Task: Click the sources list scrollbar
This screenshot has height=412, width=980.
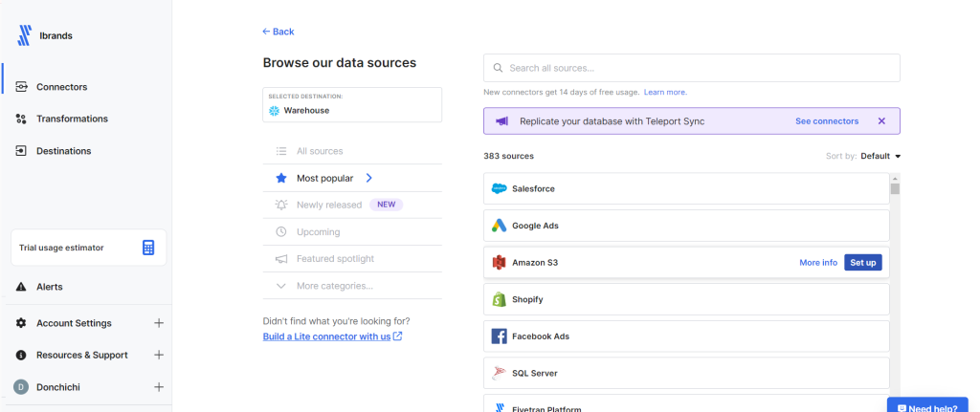Action: tap(895, 287)
